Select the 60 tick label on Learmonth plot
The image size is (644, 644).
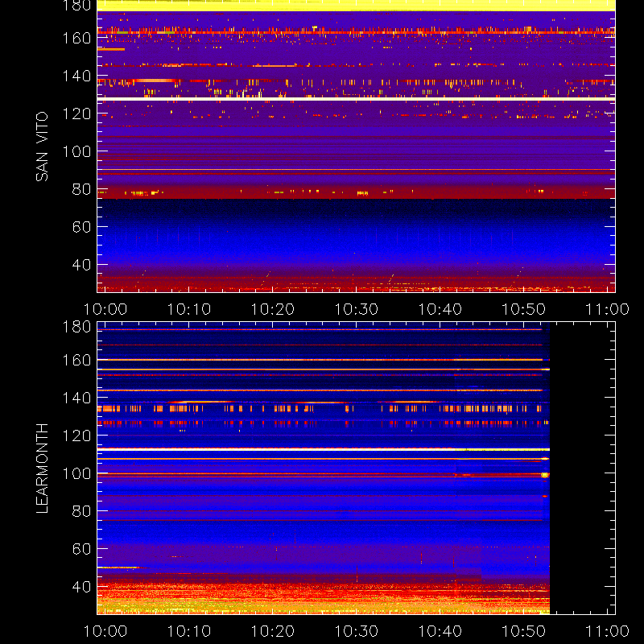tap(81, 549)
